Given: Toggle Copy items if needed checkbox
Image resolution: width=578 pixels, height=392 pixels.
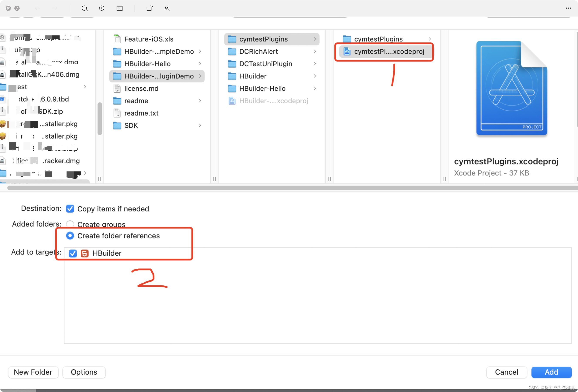Looking at the screenshot, I should [x=70, y=209].
